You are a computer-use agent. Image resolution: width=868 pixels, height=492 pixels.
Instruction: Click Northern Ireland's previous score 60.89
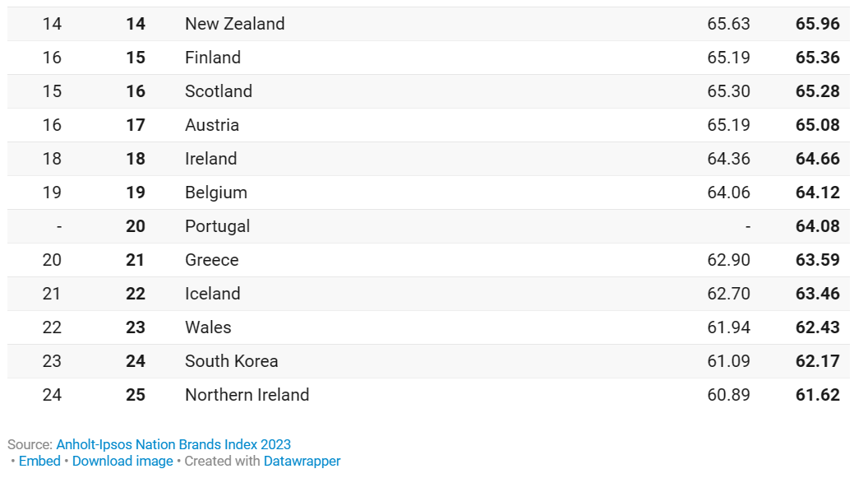[728, 395]
